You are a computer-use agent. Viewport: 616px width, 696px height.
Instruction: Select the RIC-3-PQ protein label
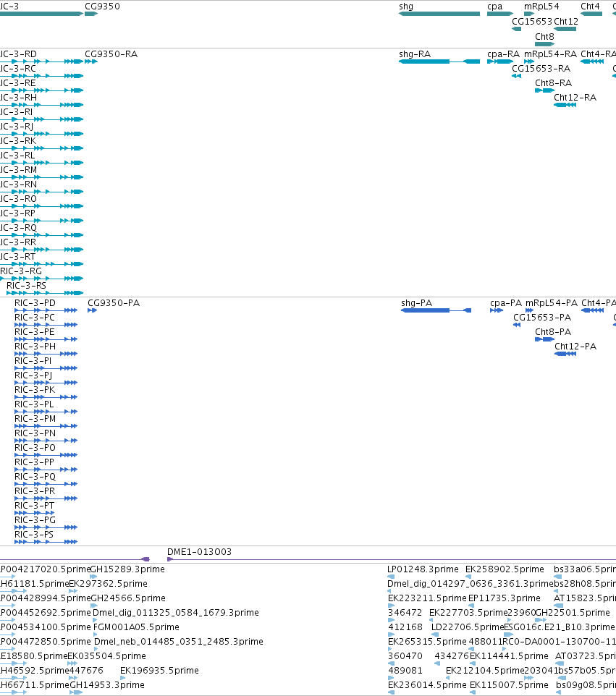[x=35, y=477]
